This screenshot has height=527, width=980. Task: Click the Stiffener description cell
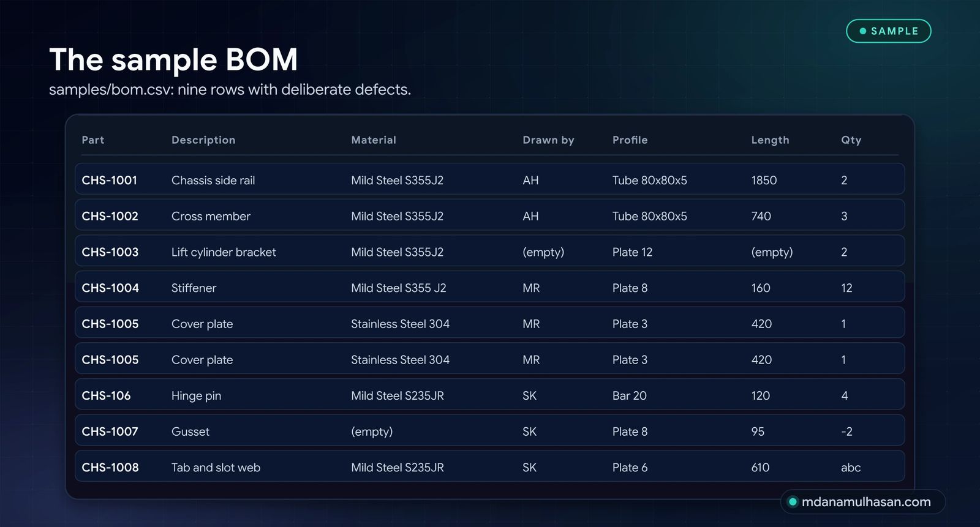pos(194,288)
